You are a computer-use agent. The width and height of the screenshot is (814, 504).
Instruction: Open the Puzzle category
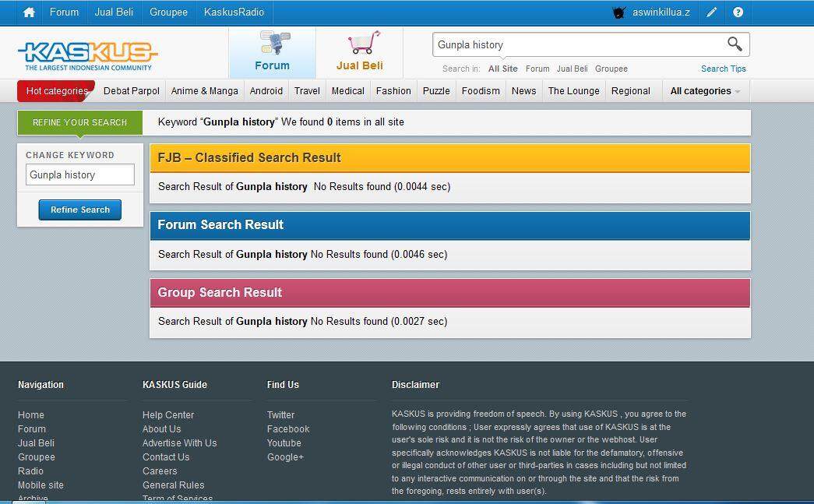[436, 91]
